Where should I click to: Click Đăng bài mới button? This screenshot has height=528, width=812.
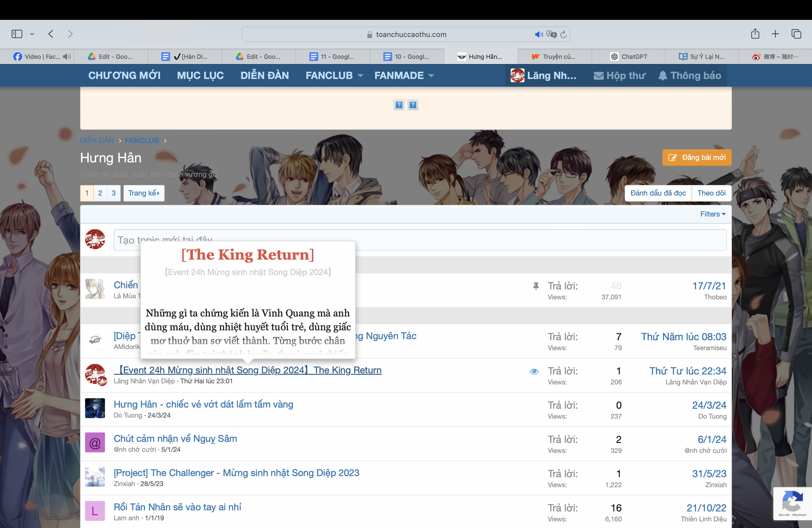click(697, 158)
